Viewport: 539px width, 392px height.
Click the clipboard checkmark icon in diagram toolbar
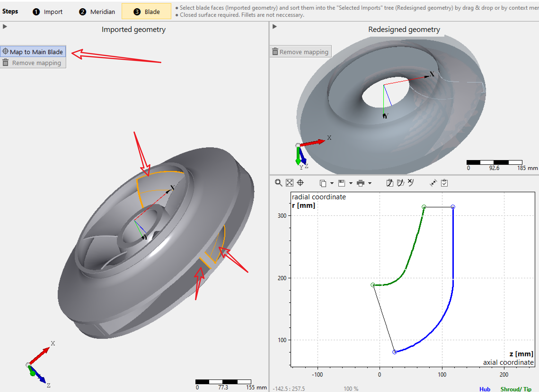(444, 183)
